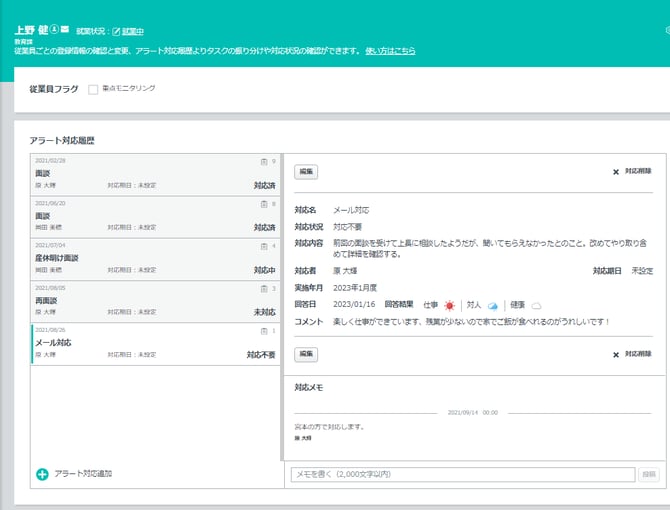This screenshot has width=670, height=510.
Task: Click the lower 編集 button below コメント
Action: coord(306,354)
